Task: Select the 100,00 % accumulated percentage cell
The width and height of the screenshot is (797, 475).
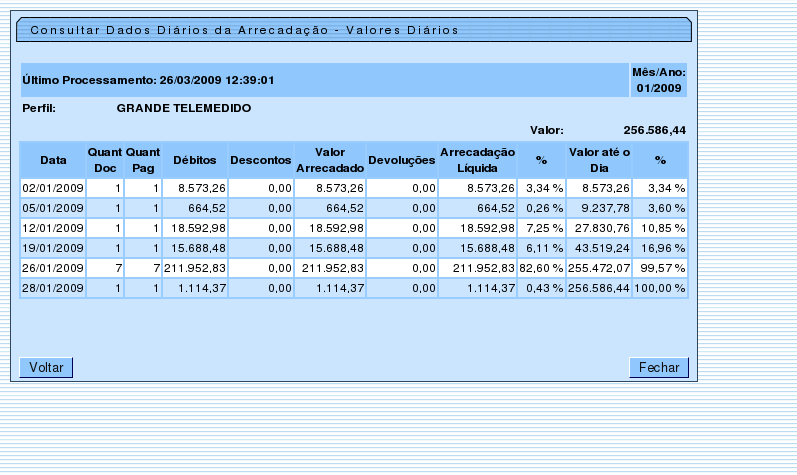Action: [x=661, y=288]
